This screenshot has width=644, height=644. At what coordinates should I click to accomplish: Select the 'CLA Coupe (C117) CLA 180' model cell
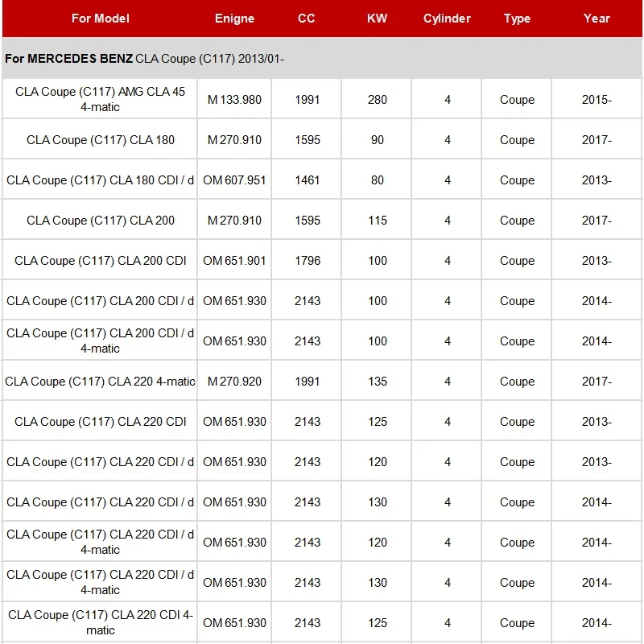[100, 139]
